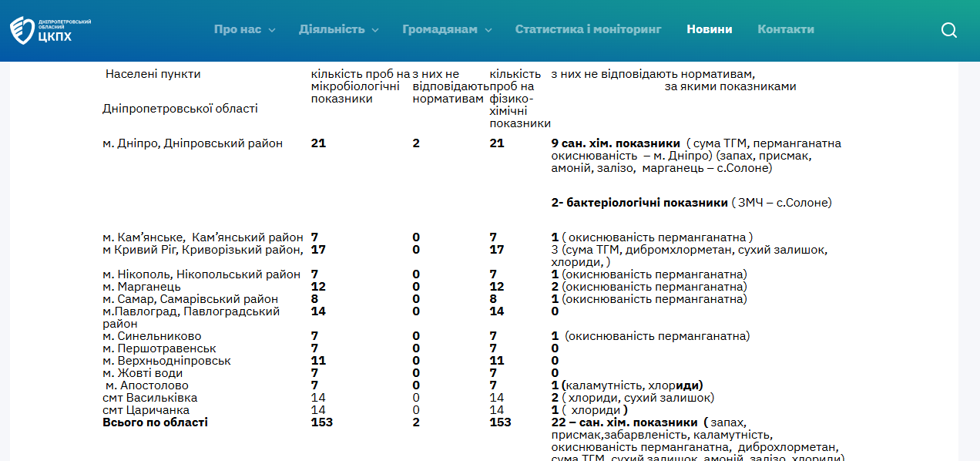The image size is (980, 461).
Task: Click the 9 сан. хім. показники text
Action: pyautogui.click(x=616, y=143)
